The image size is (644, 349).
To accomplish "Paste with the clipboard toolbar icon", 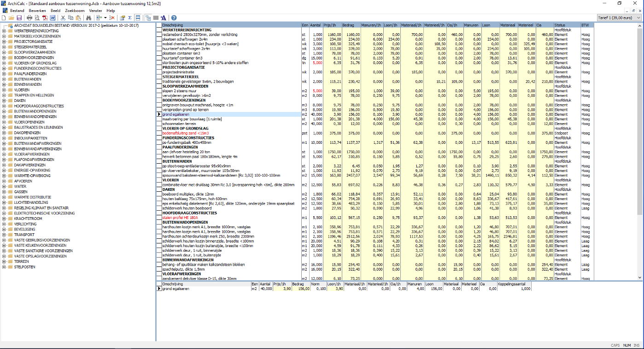I will coord(78,18).
